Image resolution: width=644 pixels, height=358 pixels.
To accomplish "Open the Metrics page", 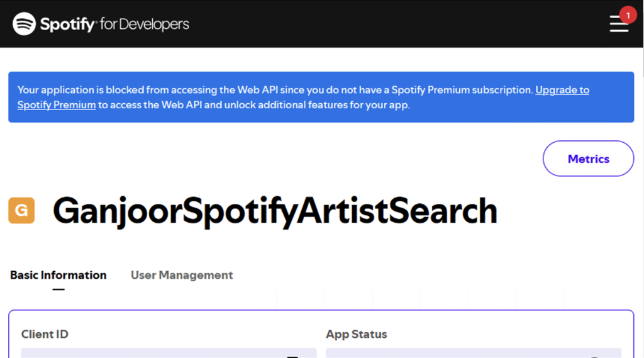I will 588,159.
